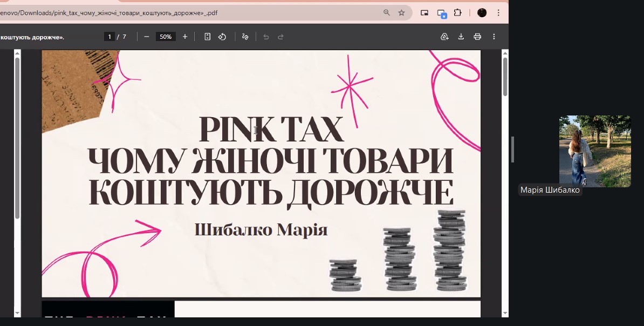The image size is (644, 326).
Task: Click the fit to page icon
Action: [207, 37]
